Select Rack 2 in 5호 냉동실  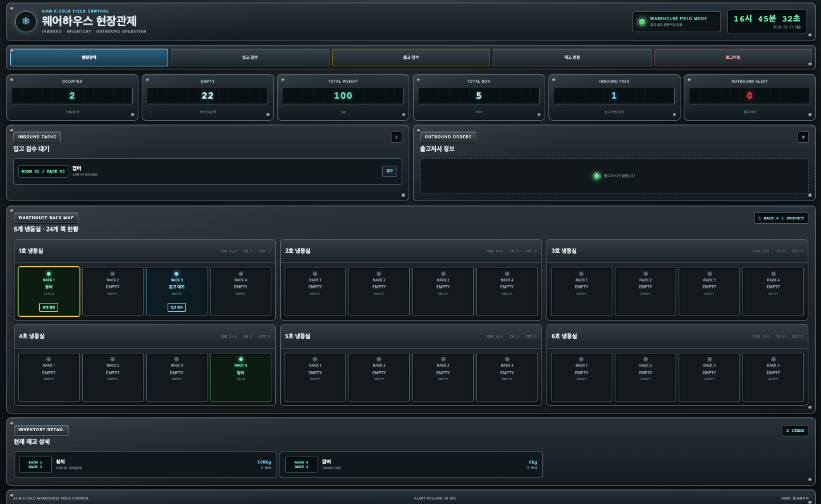[379, 377]
